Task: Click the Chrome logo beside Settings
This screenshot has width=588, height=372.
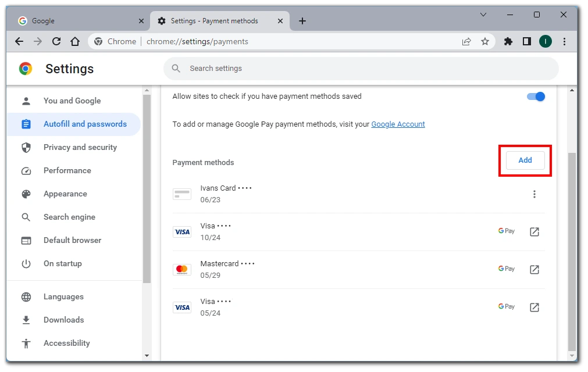Action: tap(26, 69)
